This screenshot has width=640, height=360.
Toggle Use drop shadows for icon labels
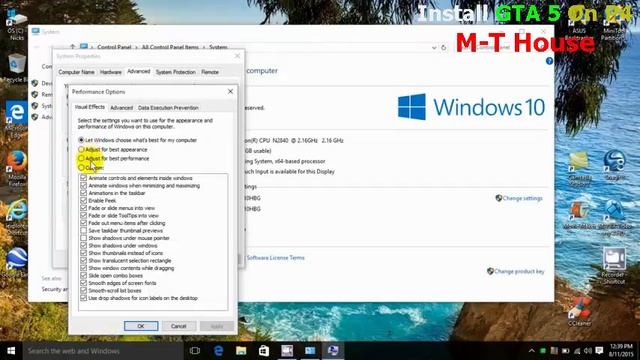tap(84, 298)
